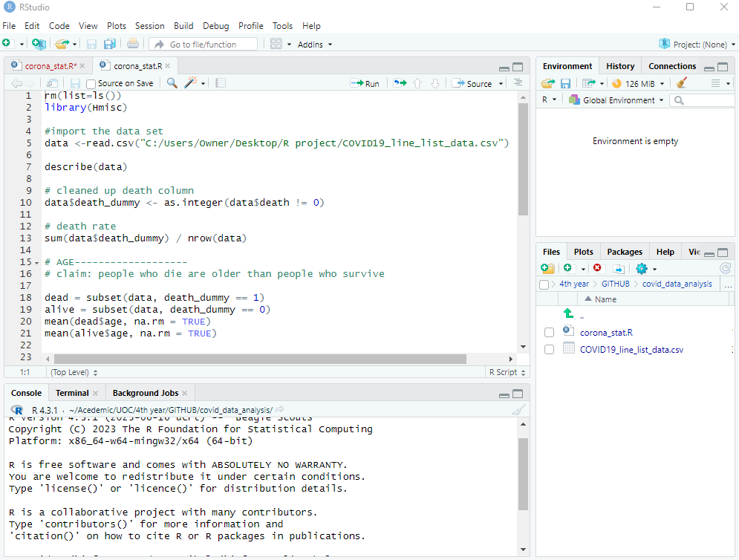This screenshot has height=560, width=739.
Task: Click the Save all documents icon
Action: click(110, 44)
